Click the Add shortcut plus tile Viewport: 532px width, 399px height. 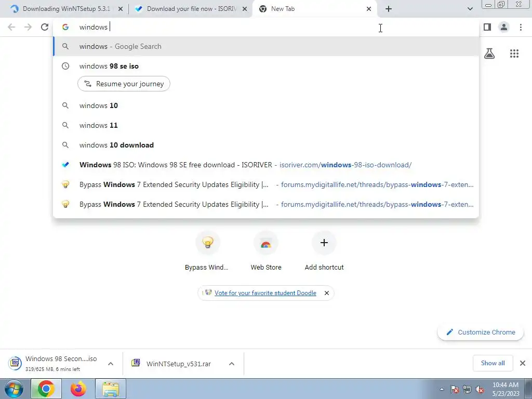(324, 250)
